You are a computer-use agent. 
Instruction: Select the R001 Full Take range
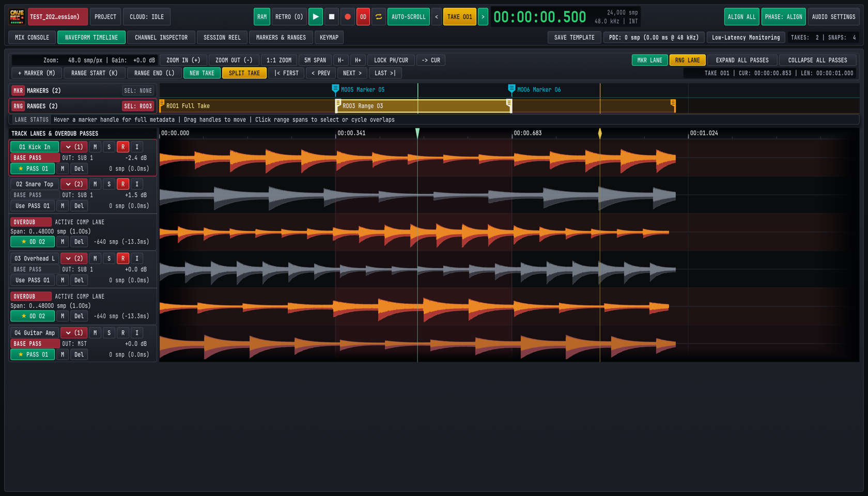(188, 106)
